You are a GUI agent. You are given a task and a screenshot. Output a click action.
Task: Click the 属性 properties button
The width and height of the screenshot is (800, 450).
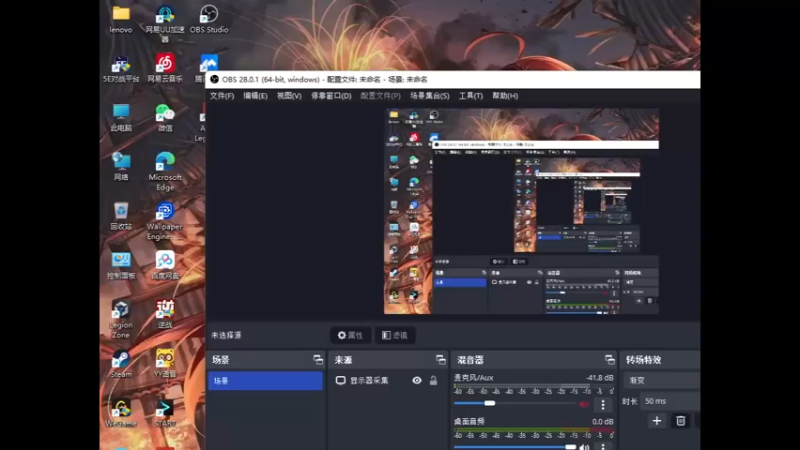pyautogui.click(x=351, y=335)
